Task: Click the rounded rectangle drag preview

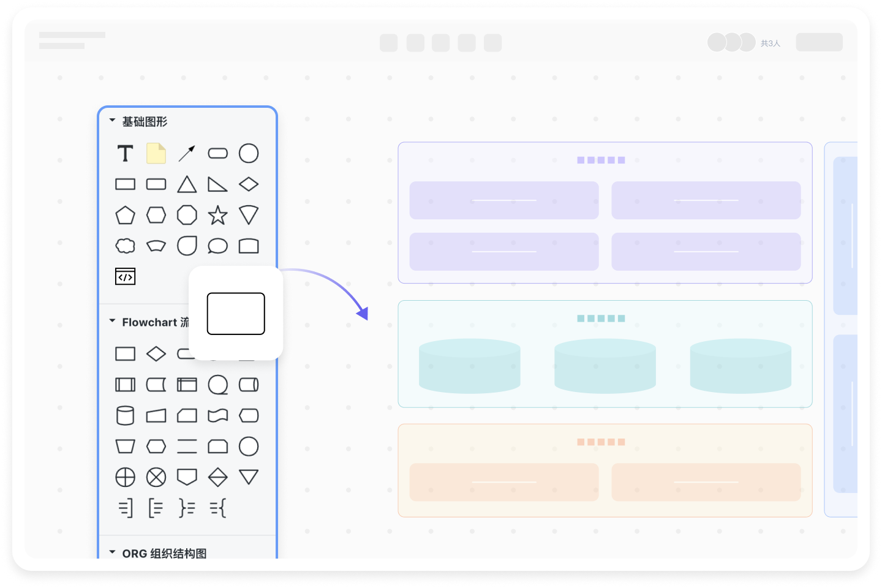Action: [x=236, y=314]
